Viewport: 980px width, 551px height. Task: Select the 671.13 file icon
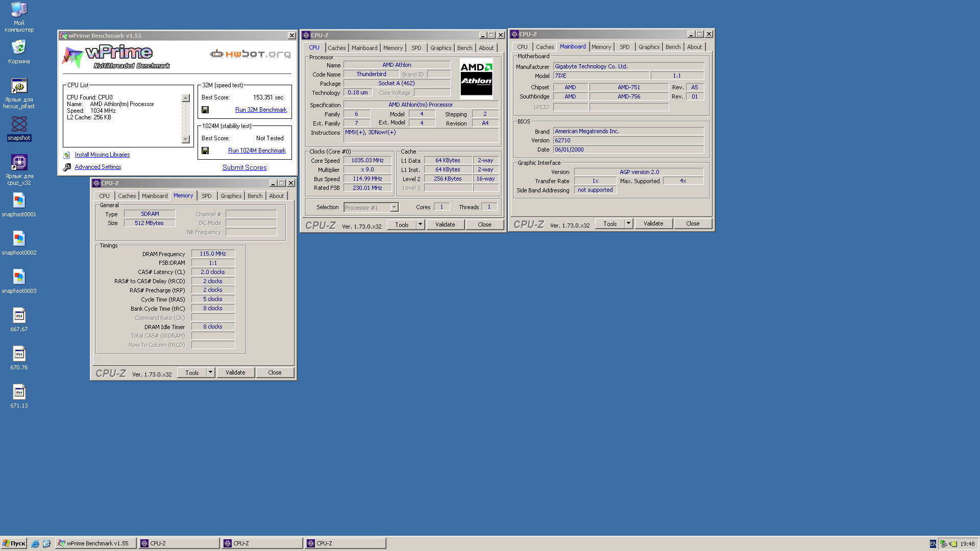[x=19, y=392]
